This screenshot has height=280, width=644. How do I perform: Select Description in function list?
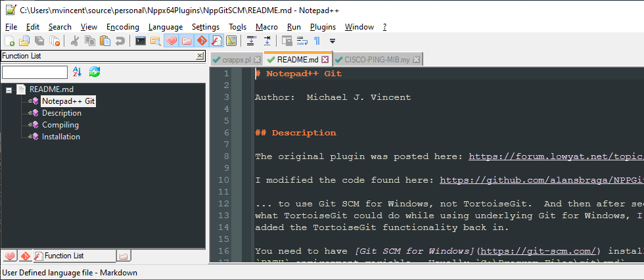coord(62,113)
